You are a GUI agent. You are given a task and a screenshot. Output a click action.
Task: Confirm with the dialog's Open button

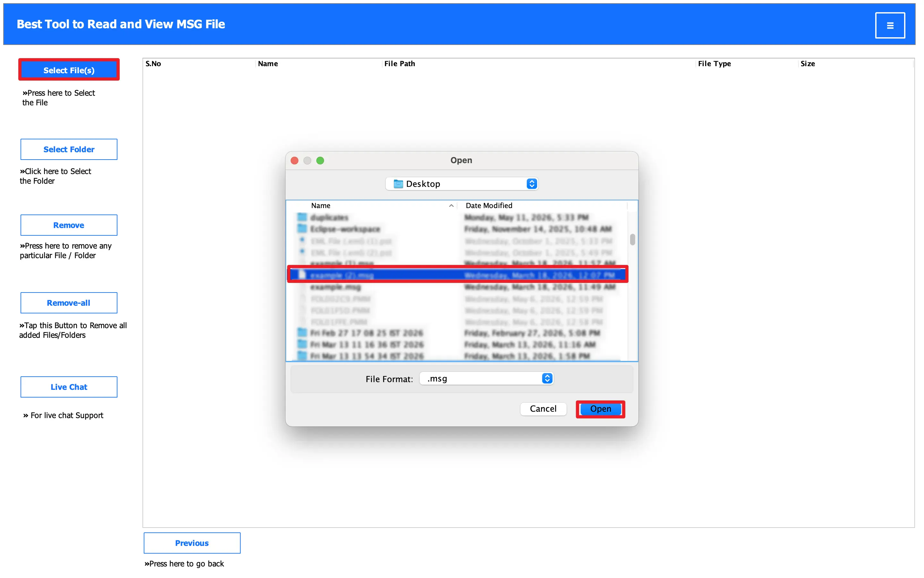(x=600, y=409)
